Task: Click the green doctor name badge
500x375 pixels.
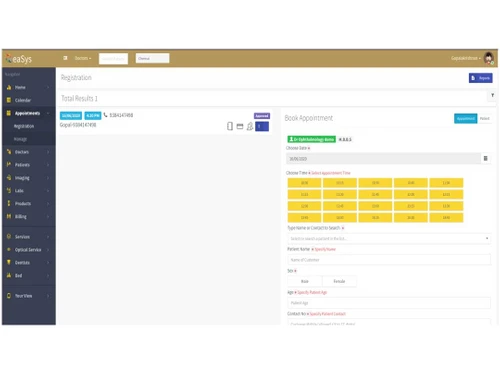Action: pyautogui.click(x=312, y=139)
